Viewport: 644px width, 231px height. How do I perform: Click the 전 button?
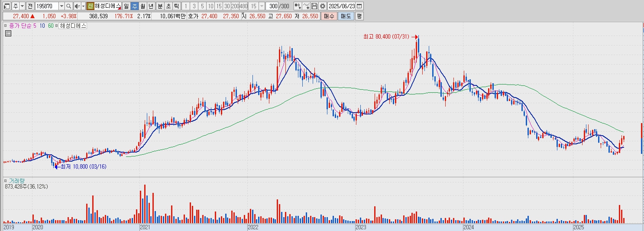click(30, 6)
